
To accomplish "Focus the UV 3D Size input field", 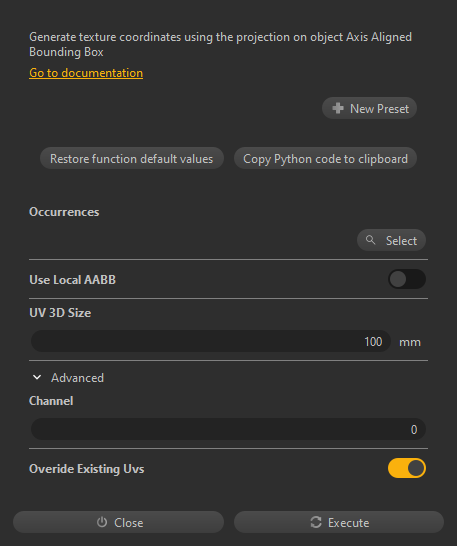I will click(211, 341).
